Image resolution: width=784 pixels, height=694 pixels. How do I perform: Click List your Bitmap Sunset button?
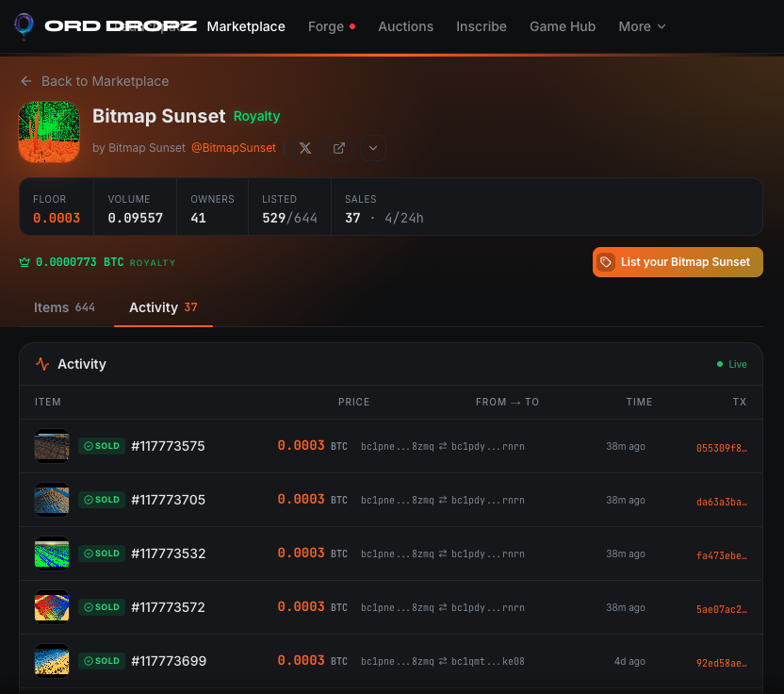[678, 262]
